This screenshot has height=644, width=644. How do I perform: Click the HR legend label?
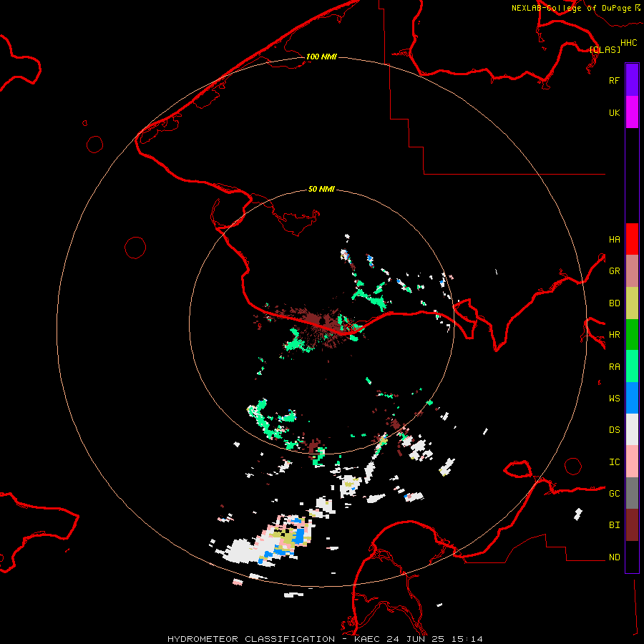(x=614, y=335)
